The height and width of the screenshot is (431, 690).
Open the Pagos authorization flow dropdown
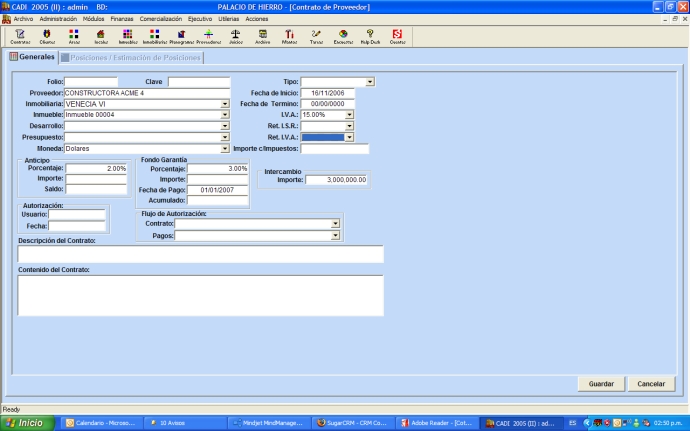[x=335, y=235]
